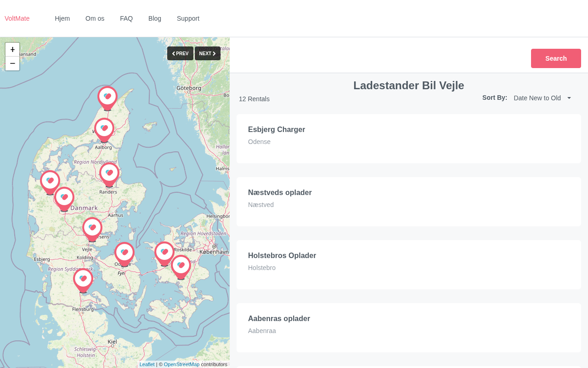Go to the next map listing
Viewport: 588px width, 368px height.
click(x=208, y=53)
